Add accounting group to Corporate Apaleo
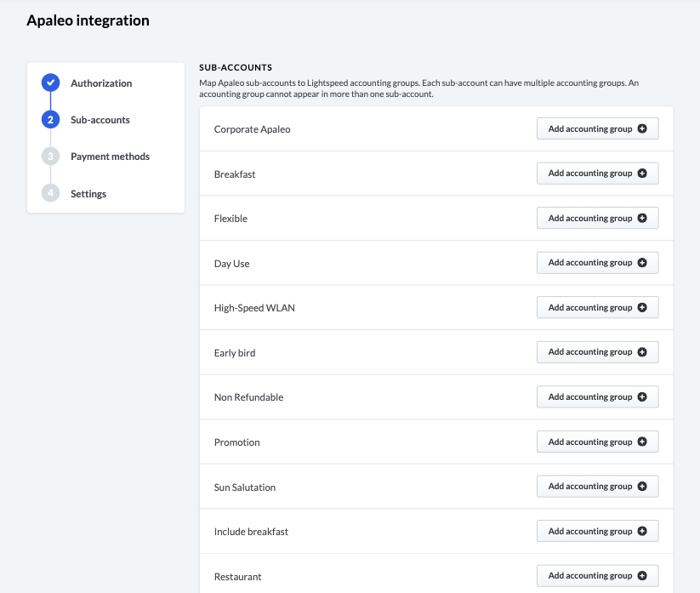 click(x=597, y=128)
